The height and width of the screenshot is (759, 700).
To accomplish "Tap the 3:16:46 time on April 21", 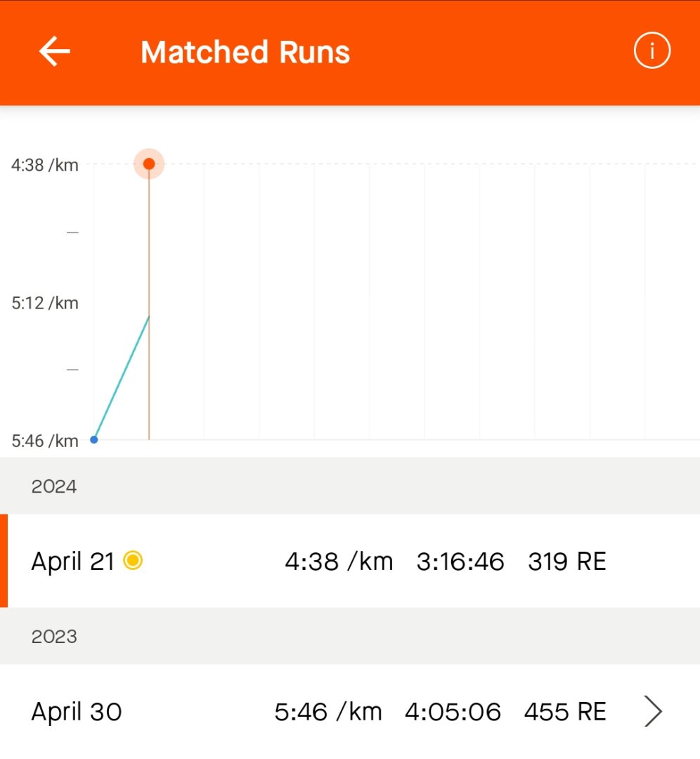I will (460, 562).
